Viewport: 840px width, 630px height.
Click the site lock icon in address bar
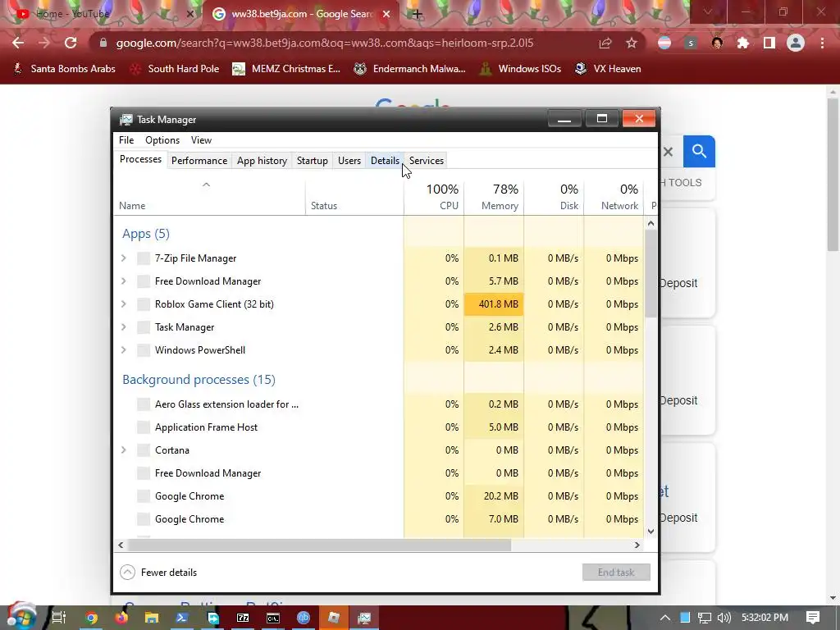(x=103, y=43)
